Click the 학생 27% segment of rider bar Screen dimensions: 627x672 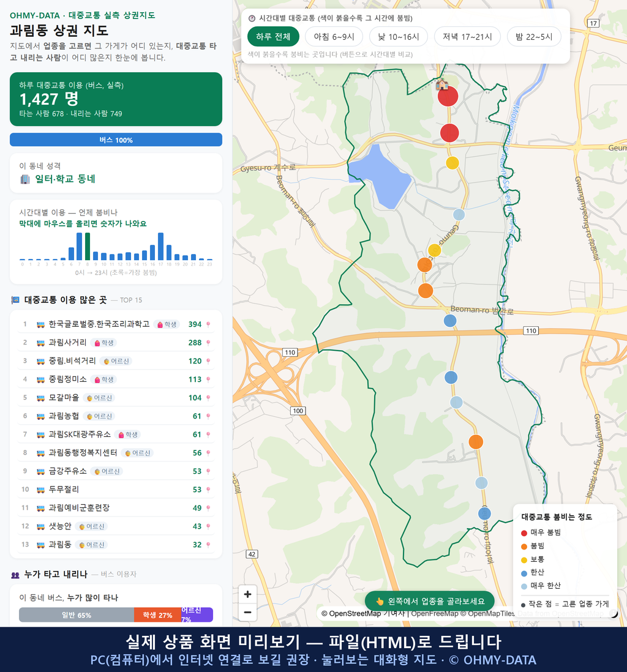click(157, 615)
